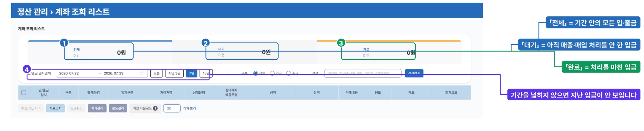
Task: Click the 7일 date shortcut button
Action: click(192, 73)
